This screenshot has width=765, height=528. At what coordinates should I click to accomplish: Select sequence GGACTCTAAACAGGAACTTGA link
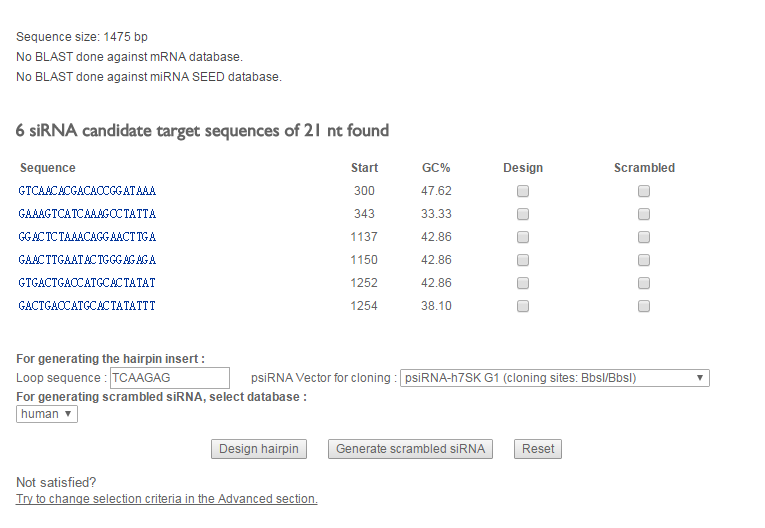click(87, 237)
